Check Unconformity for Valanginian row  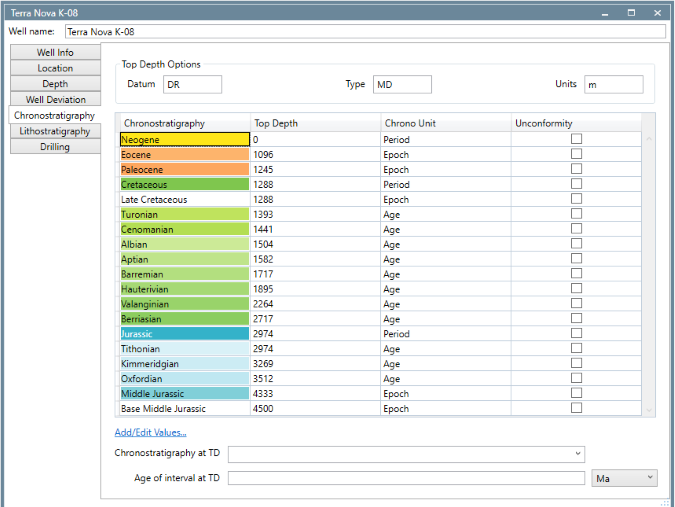pos(576,303)
